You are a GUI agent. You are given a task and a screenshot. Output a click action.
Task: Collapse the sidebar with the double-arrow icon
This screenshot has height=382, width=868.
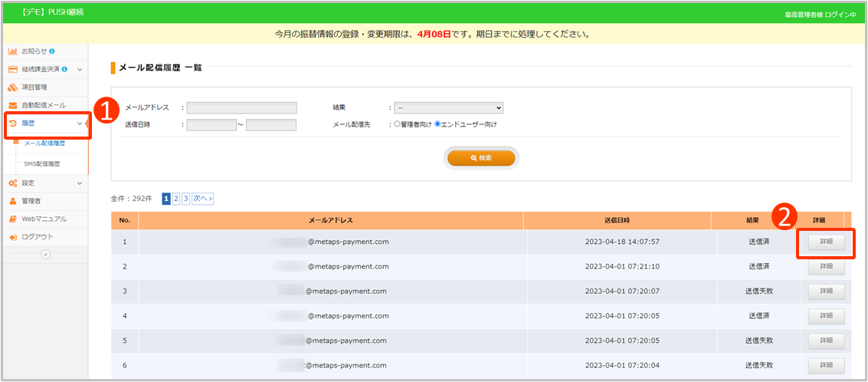tap(44, 255)
